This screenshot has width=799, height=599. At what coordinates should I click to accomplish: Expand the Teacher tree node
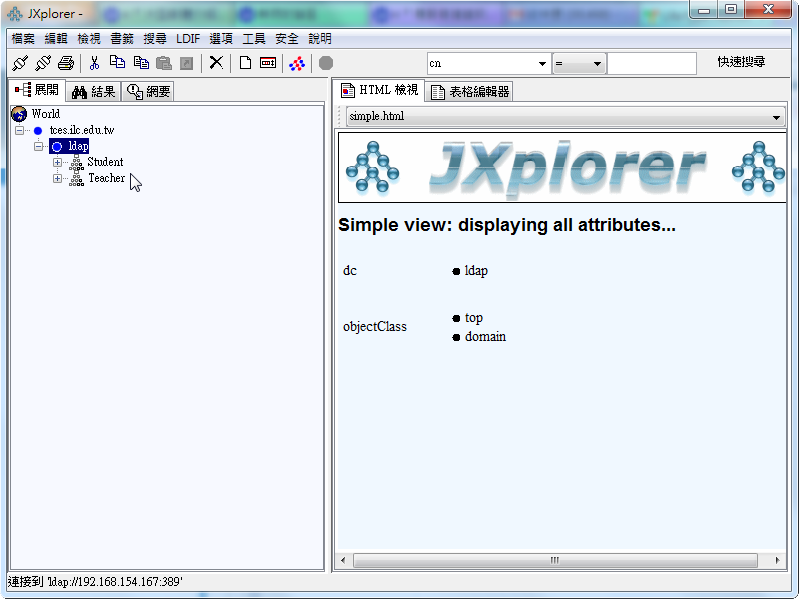[x=57, y=179]
